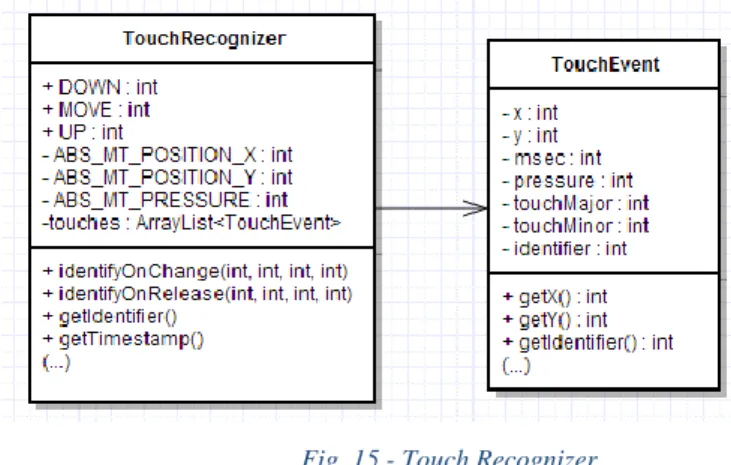Click the (...) ellipsis in TouchRecognizer
Image resolution: width=731 pixels, height=465 pixels.
point(56,362)
